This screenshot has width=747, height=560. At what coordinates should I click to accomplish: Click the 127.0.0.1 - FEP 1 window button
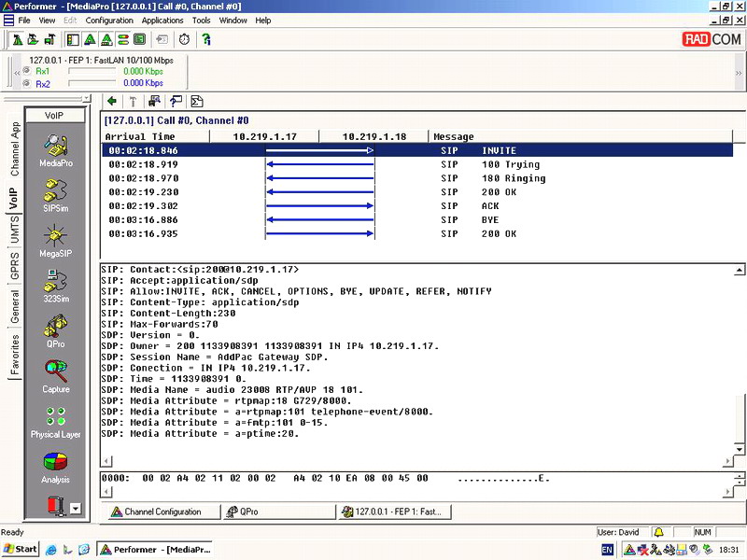[x=395, y=511]
